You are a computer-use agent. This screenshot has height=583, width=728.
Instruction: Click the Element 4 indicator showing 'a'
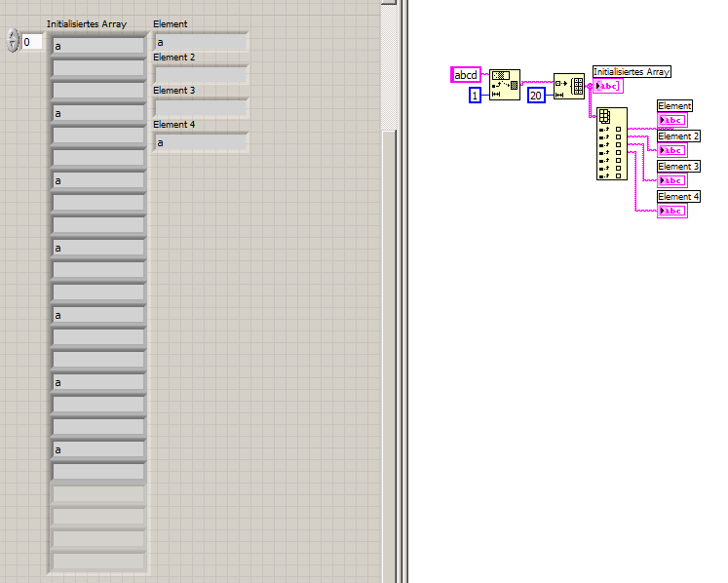201,142
